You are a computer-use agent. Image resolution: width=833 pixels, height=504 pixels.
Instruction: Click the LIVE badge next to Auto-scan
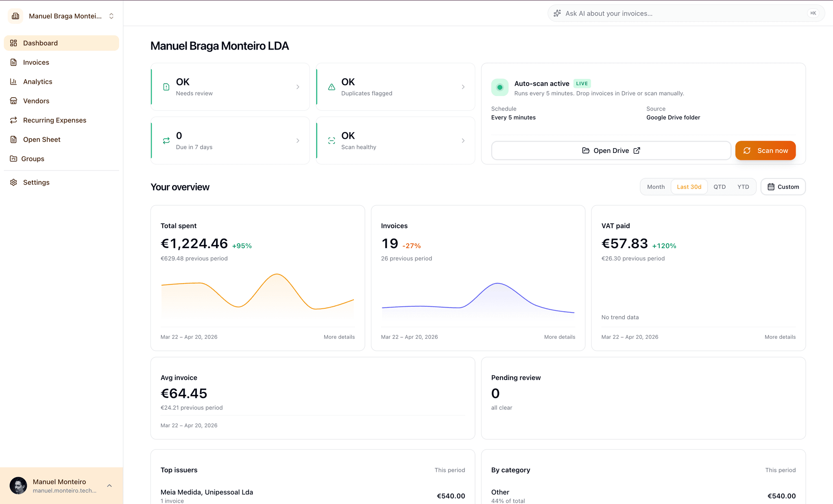coord(582,83)
